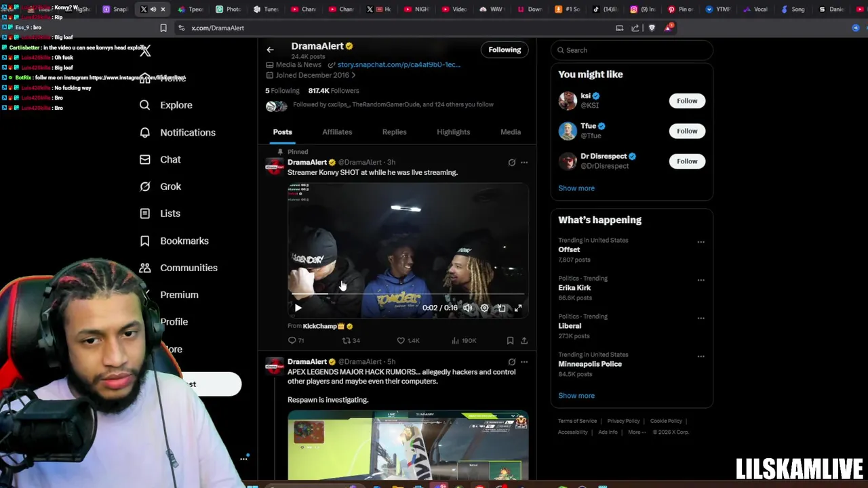This screenshot has height=488, width=868.
Task: Play the Konvy video in pinned post
Action: click(298, 308)
